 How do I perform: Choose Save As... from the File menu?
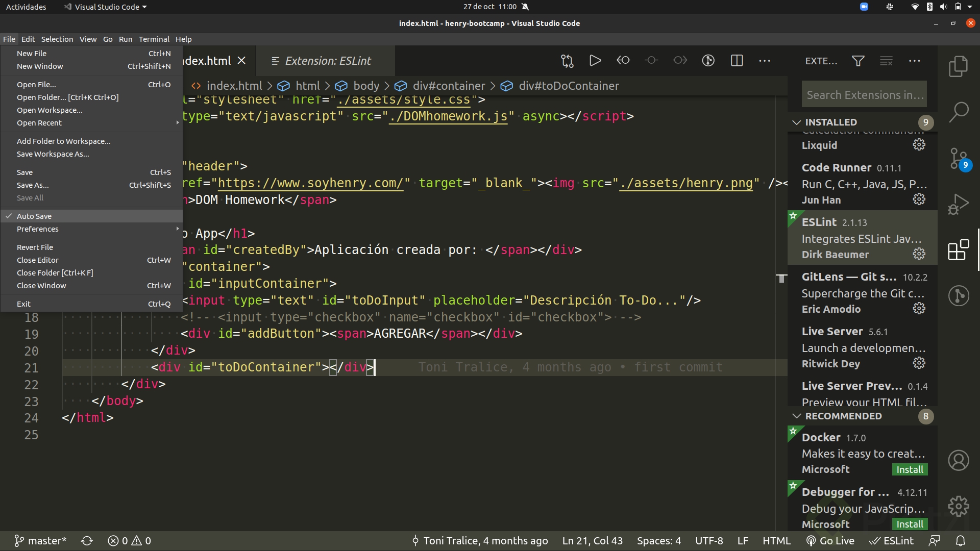[92, 185]
